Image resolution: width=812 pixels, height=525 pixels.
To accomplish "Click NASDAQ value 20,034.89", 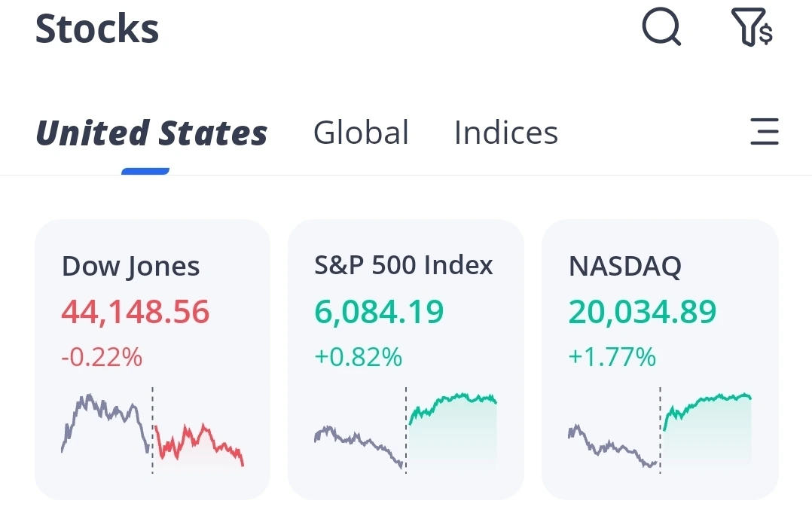I will click(643, 311).
